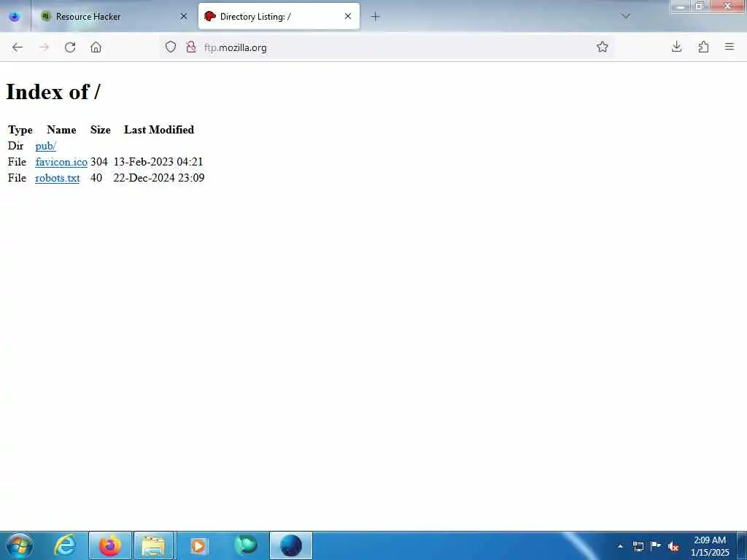Click the 'Name' column header
This screenshot has height=560, width=747.
[x=61, y=130]
